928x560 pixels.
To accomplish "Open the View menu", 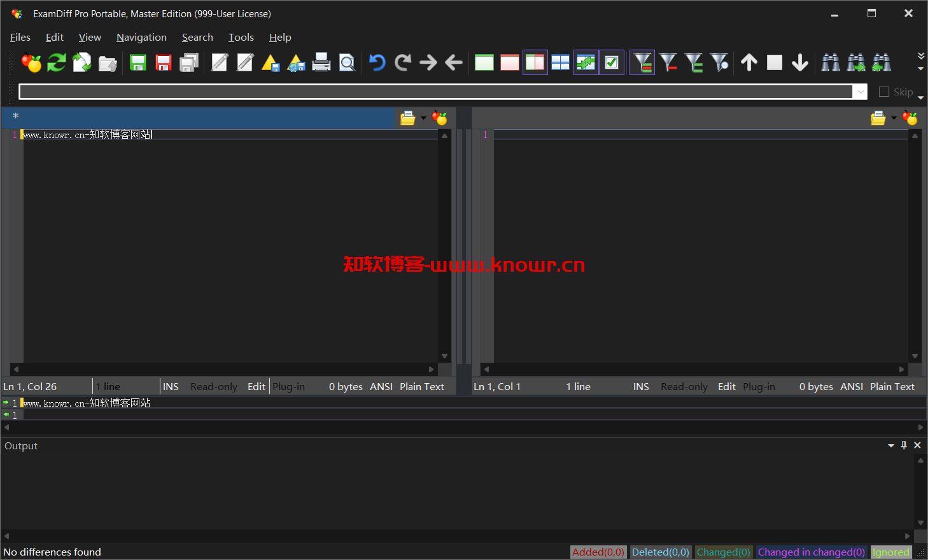I will (90, 38).
